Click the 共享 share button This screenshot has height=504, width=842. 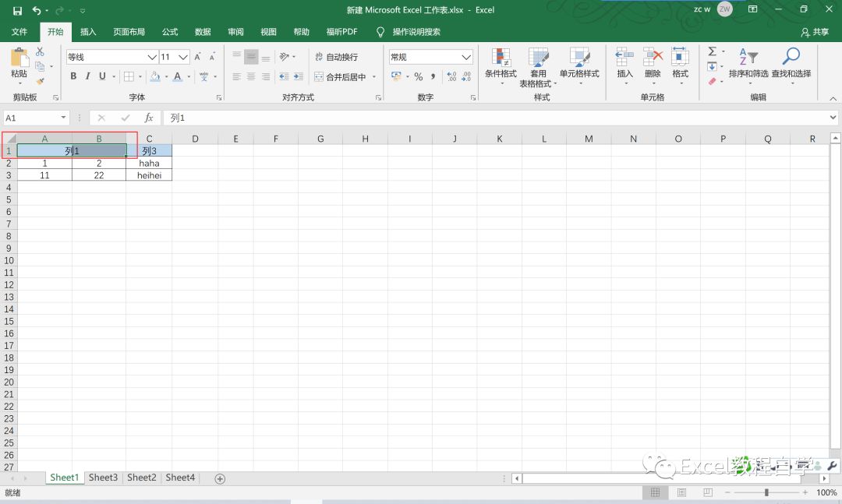pos(815,32)
